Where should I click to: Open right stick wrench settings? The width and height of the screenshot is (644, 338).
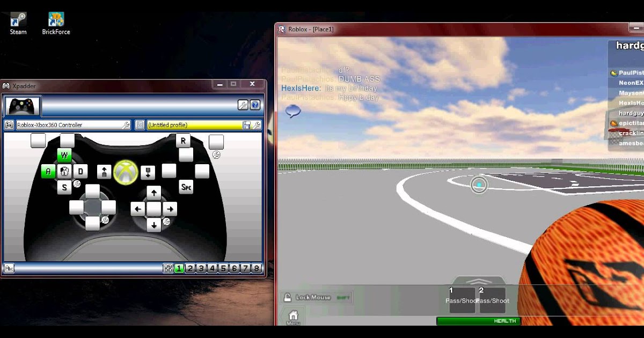click(166, 221)
